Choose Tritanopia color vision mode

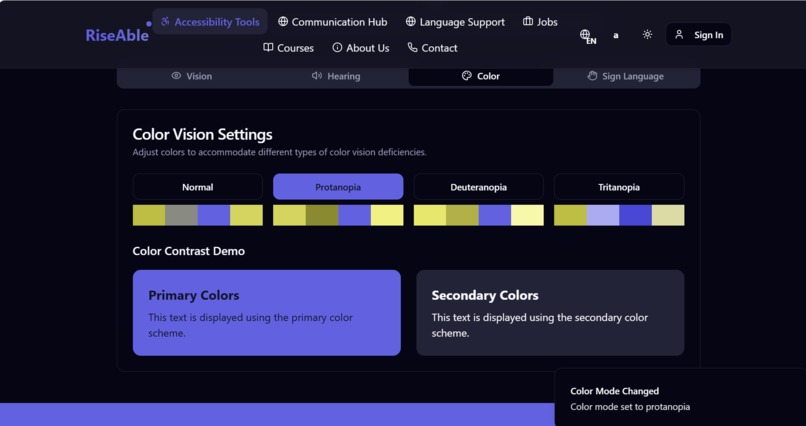619,187
